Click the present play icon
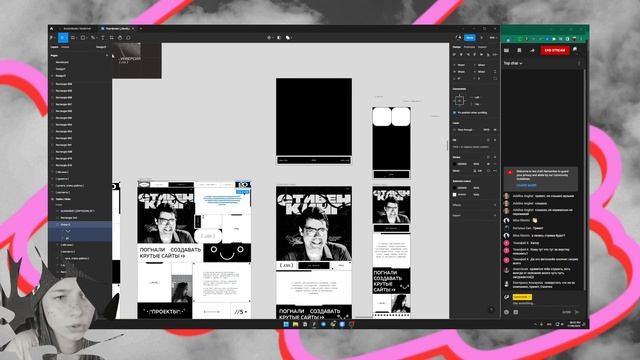This screenshot has height=360, width=640. (x=482, y=38)
